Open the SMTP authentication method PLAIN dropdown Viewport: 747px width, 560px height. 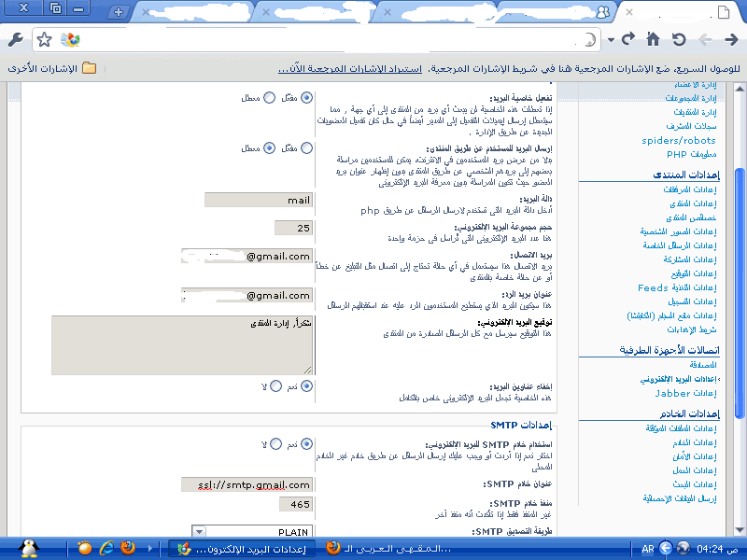tap(199, 531)
